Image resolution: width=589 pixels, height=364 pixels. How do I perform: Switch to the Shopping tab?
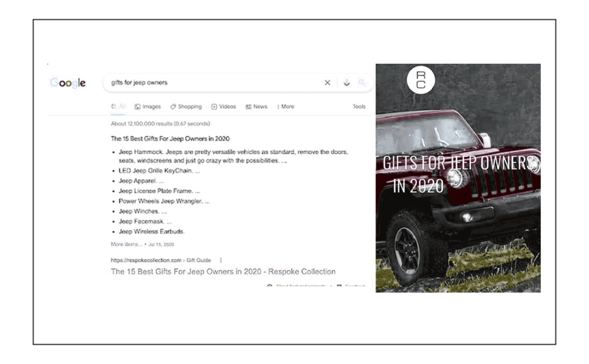[186, 107]
